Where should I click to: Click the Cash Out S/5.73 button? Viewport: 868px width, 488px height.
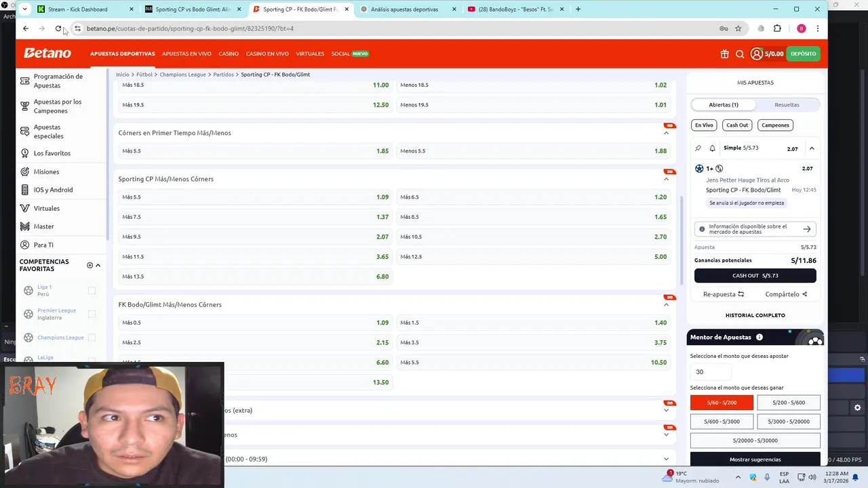click(x=755, y=276)
